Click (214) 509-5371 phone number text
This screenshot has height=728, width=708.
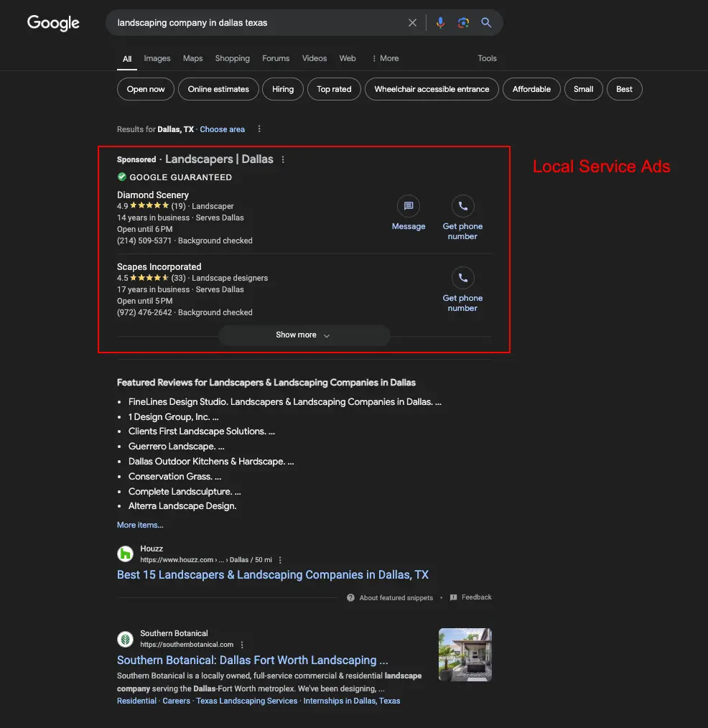click(x=144, y=241)
